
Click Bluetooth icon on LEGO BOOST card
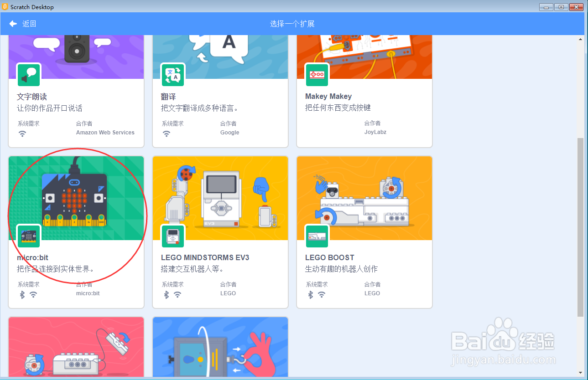coord(311,294)
